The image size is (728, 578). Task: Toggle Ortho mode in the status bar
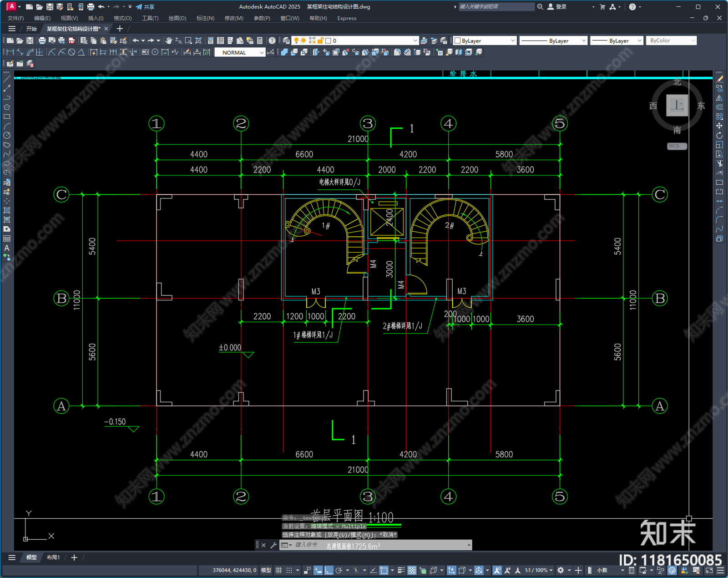[329, 570]
